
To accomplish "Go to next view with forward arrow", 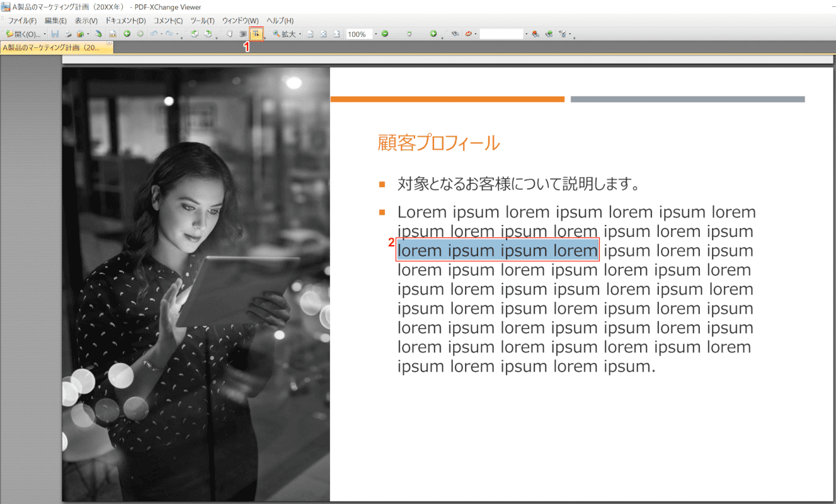I will (x=140, y=34).
